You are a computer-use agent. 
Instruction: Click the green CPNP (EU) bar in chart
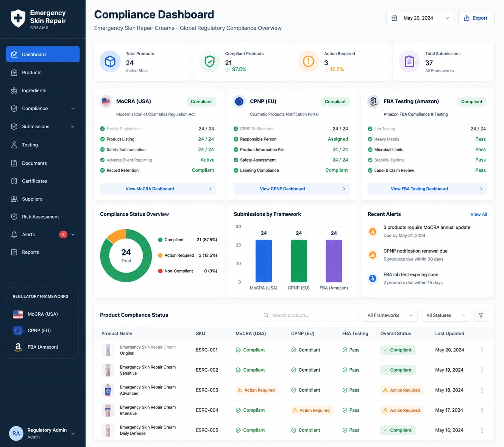299,261
